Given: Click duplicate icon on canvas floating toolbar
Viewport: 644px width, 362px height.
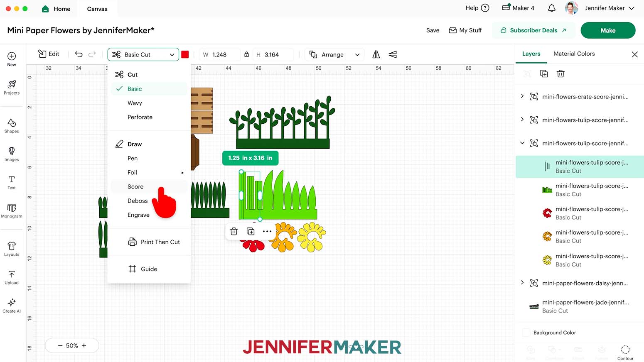Looking at the screenshot, I should (x=251, y=231).
